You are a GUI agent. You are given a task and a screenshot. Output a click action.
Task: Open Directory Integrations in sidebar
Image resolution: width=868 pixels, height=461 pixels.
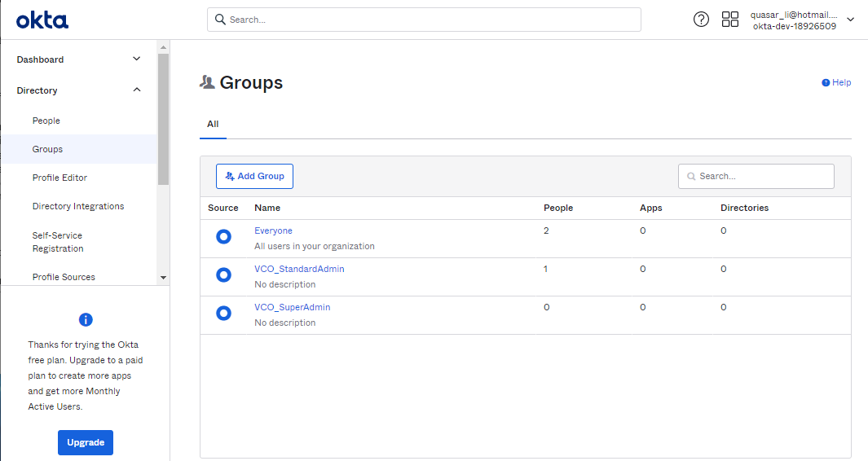point(78,206)
